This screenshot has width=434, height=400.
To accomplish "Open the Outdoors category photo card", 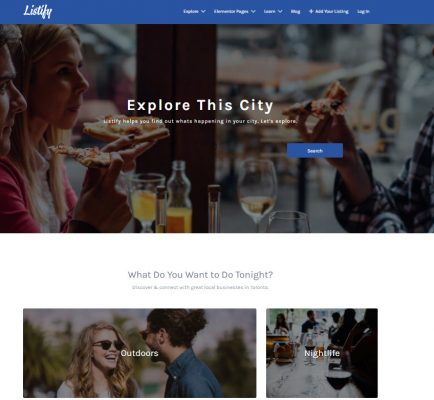I will (140, 353).
